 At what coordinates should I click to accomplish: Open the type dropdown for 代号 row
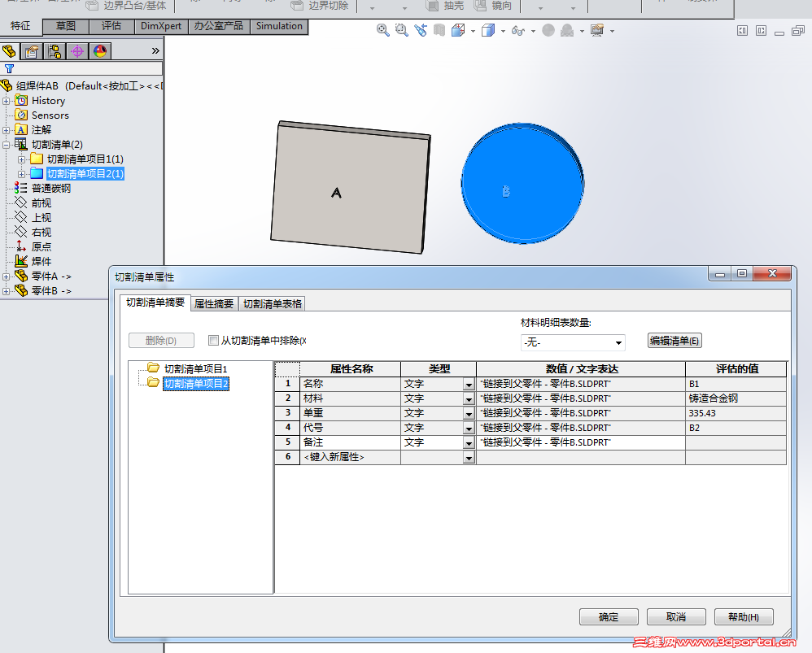coord(469,429)
